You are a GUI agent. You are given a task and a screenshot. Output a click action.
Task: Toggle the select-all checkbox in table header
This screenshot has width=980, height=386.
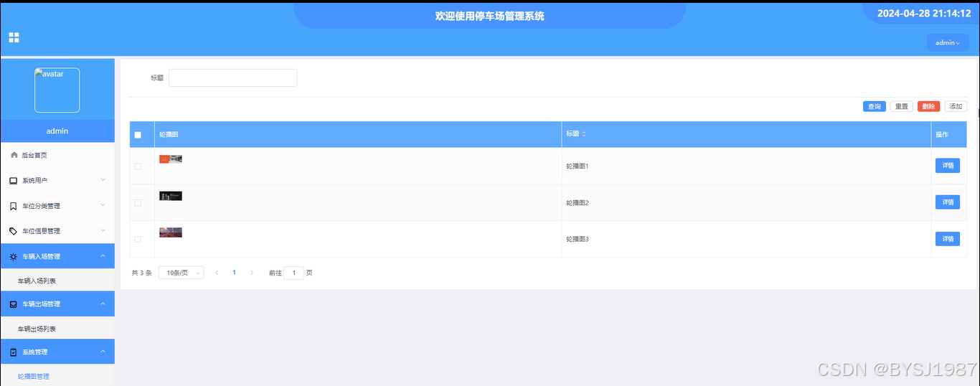pyautogui.click(x=138, y=135)
